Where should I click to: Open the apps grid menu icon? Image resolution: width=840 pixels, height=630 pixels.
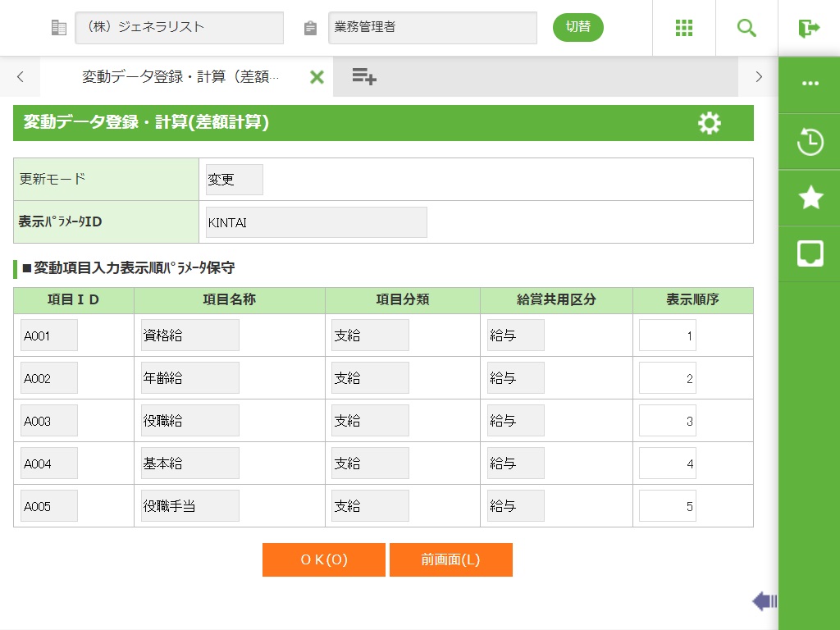[x=684, y=28]
